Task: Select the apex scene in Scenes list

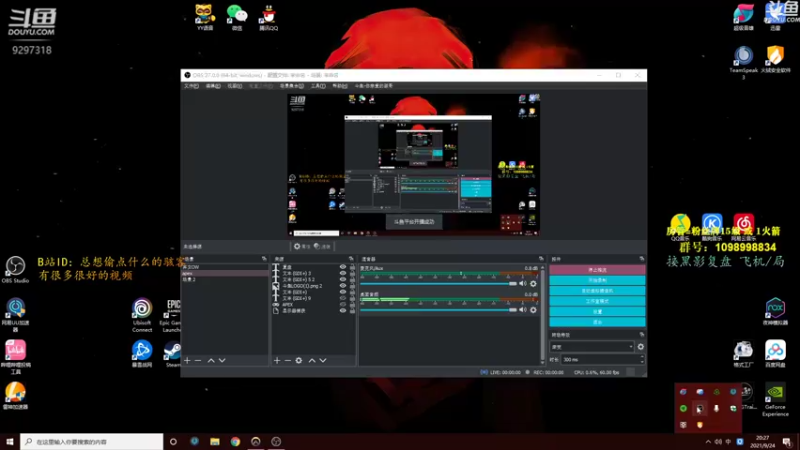Action: [x=224, y=273]
